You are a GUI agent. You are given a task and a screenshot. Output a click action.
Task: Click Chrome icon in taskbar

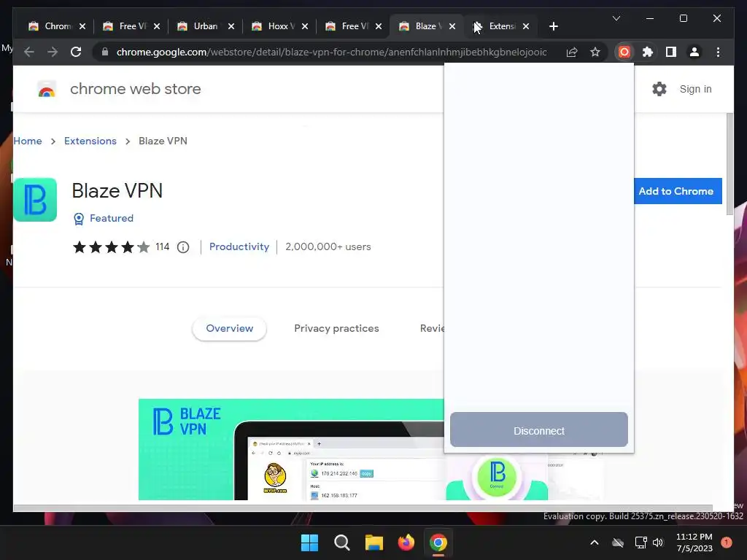[438, 542]
